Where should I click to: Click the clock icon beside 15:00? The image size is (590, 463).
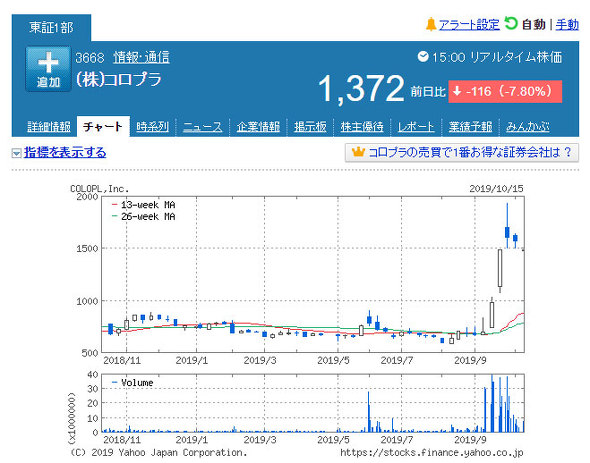pyautogui.click(x=423, y=57)
